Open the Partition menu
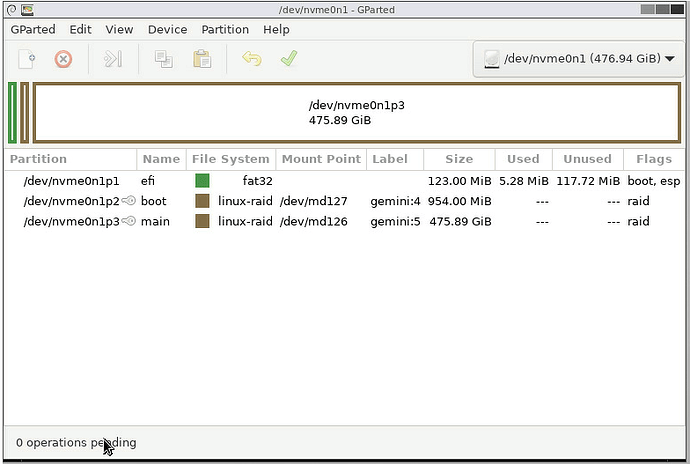Image resolution: width=690 pixels, height=464 pixels. coord(225,29)
